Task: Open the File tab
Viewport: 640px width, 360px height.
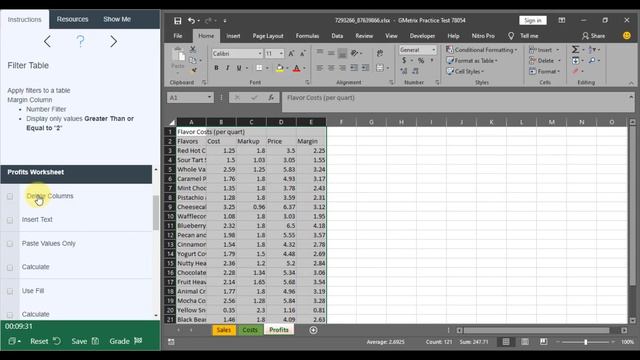Action: point(178,36)
